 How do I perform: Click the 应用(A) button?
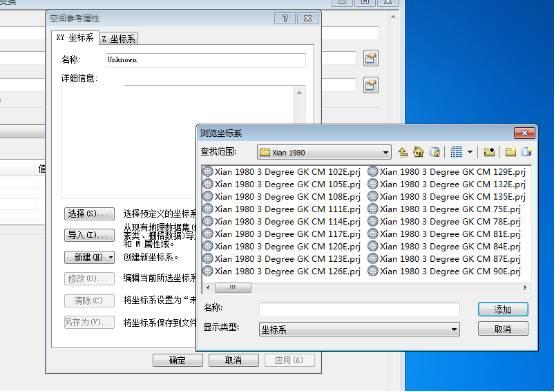click(x=289, y=360)
